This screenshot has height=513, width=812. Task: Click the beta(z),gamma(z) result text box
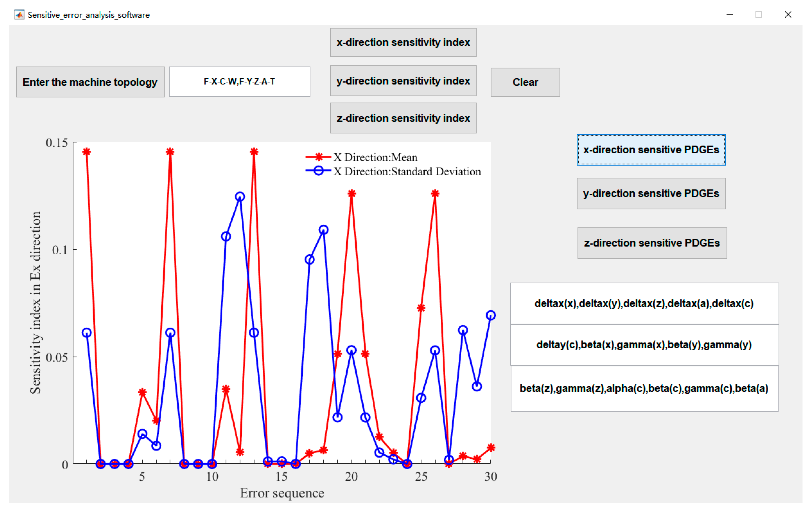[644, 388]
